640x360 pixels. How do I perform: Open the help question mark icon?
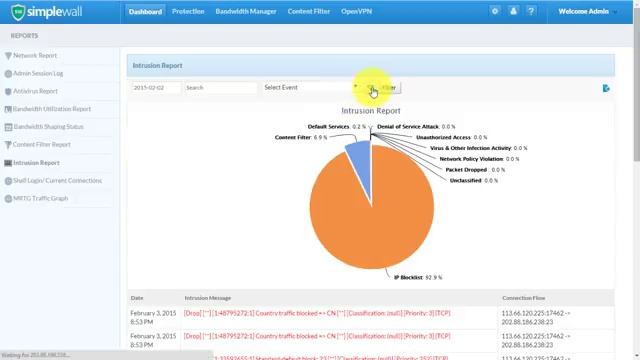(531, 11)
